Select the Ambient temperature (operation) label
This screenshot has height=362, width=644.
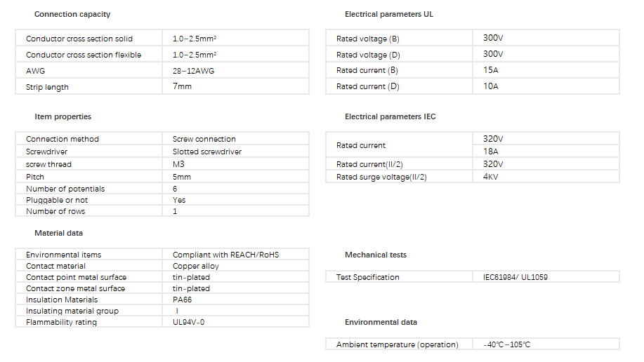coord(397,344)
